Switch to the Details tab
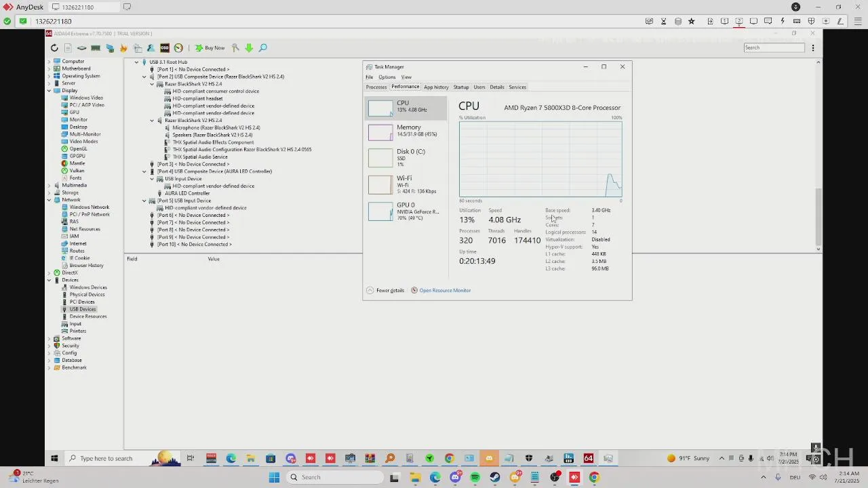The image size is (868, 488). coord(497,87)
